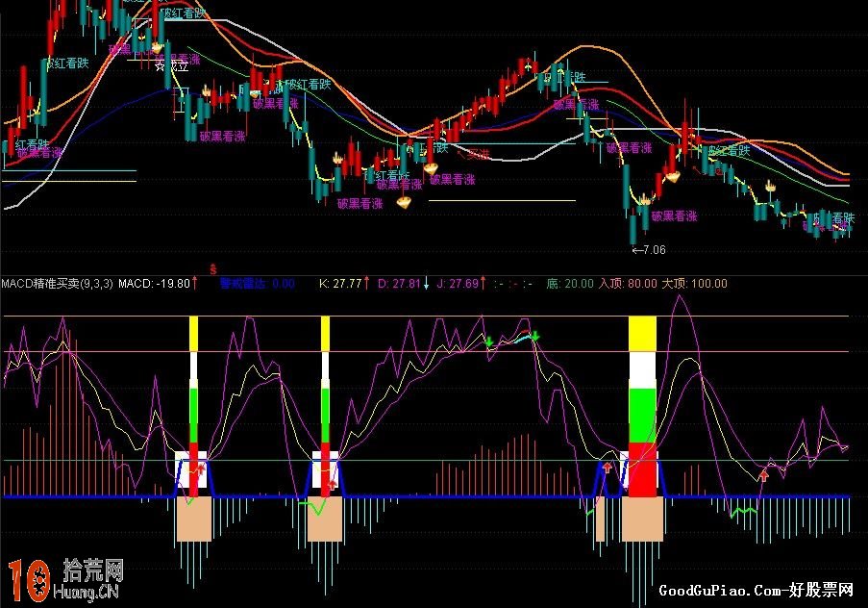Viewport: 868px width, 608px height.
Task: Click the ←7.06 lowest price label
Action: tap(649, 250)
